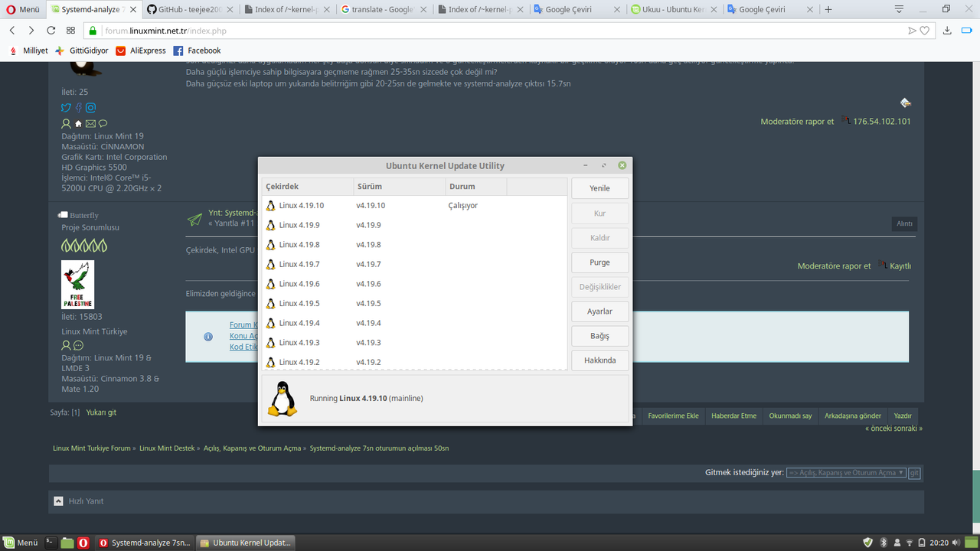Click Butterfly's Free Palestine avatar
The width and height of the screenshot is (980, 551).
coord(77,285)
